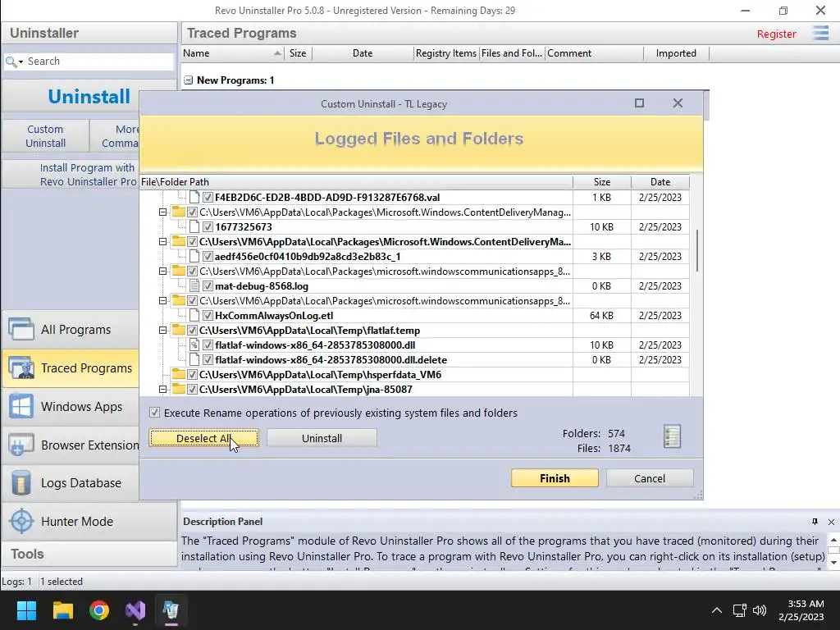Screen dimensions: 840x630
Task: Click folder icon of flatlaf.temp row
Action: [178, 330]
